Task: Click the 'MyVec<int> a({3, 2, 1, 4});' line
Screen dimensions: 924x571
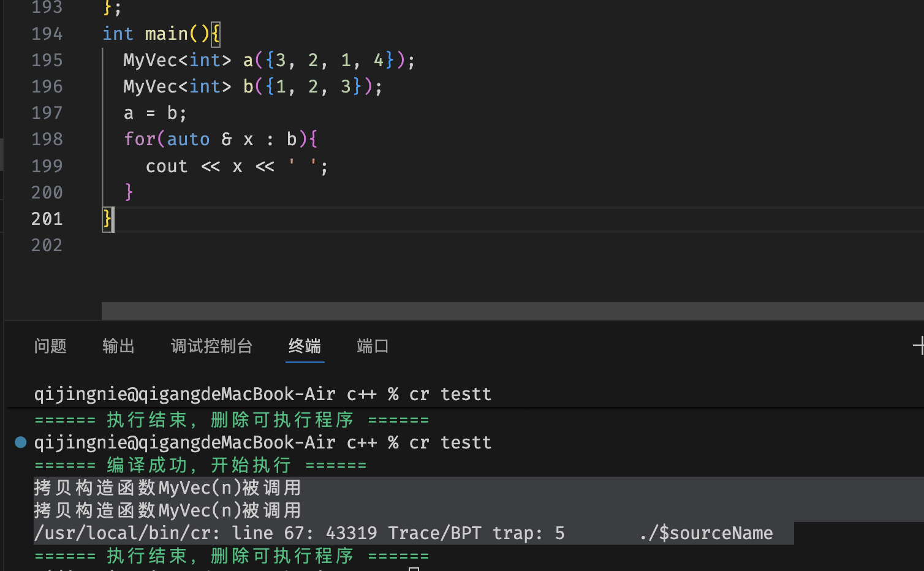Action: [x=269, y=60]
